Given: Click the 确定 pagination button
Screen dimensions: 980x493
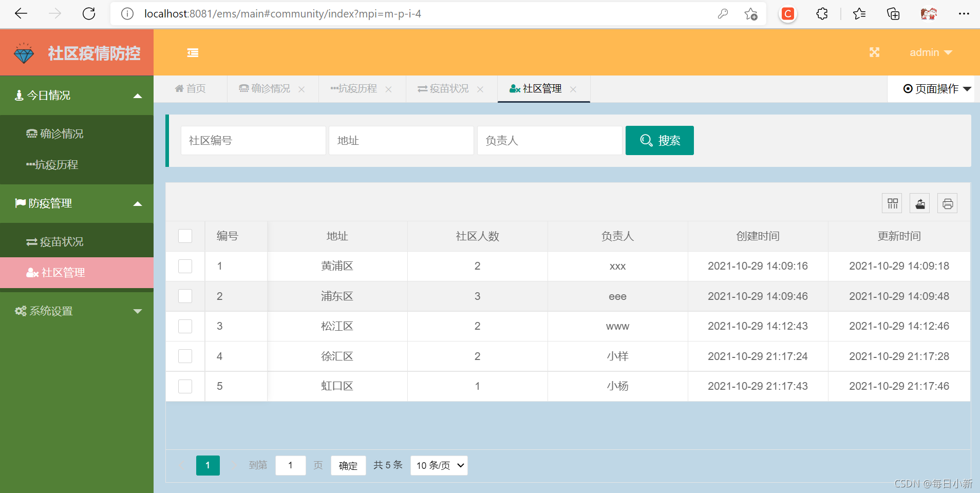Looking at the screenshot, I should (x=348, y=465).
